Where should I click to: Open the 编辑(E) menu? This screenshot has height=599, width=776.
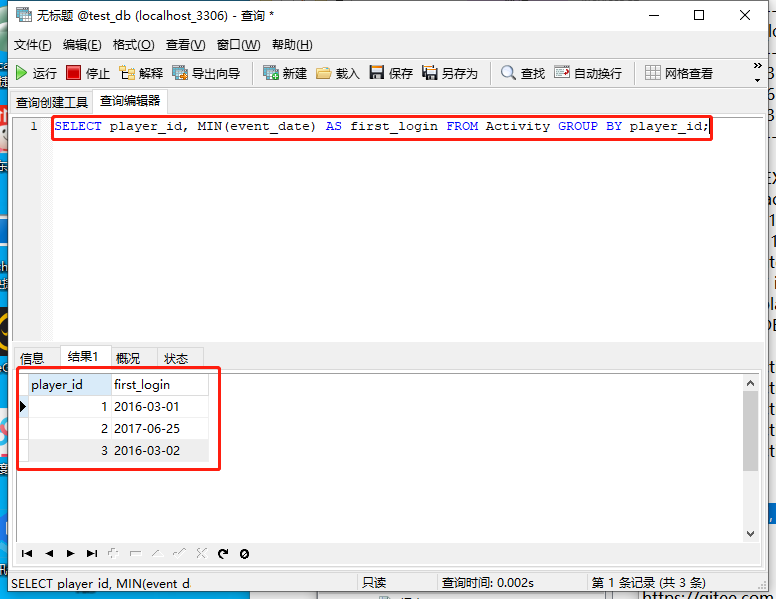click(x=82, y=45)
